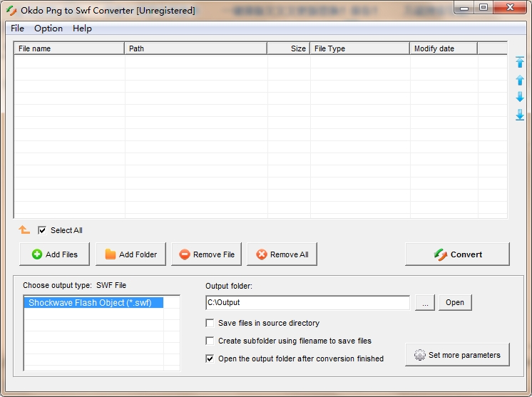Click the orange up-level arrow icon

click(24, 230)
